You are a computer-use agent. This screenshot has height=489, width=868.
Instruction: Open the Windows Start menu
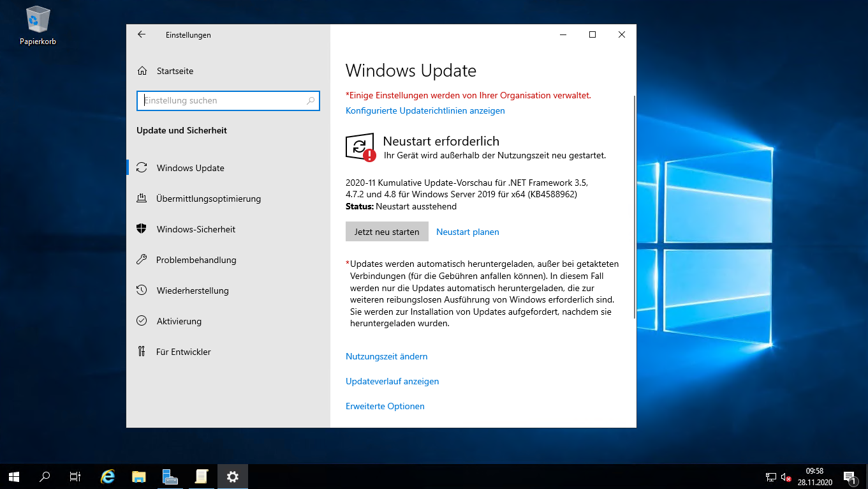(x=14, y=476)
